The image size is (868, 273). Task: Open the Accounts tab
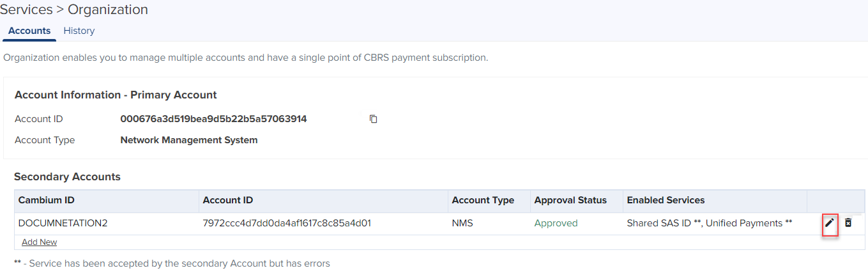29,31
